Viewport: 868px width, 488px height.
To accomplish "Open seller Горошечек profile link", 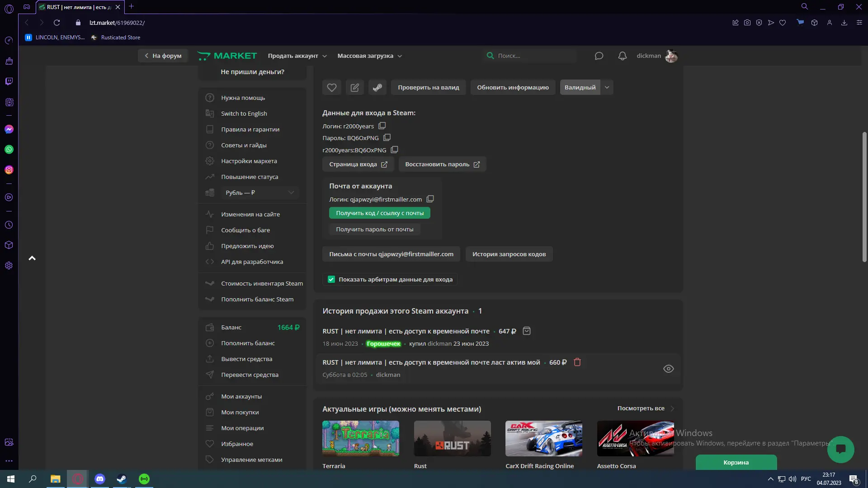I will coord(383,343).
